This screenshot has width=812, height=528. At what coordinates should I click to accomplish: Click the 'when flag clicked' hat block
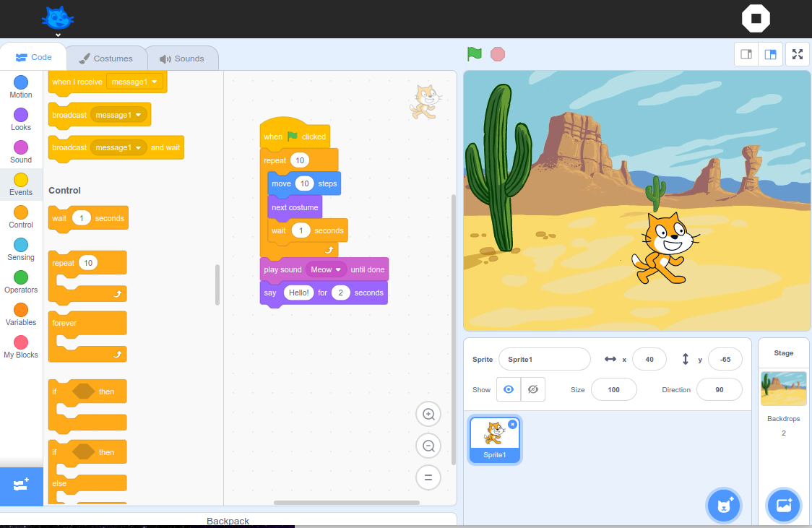click(294, 134)
